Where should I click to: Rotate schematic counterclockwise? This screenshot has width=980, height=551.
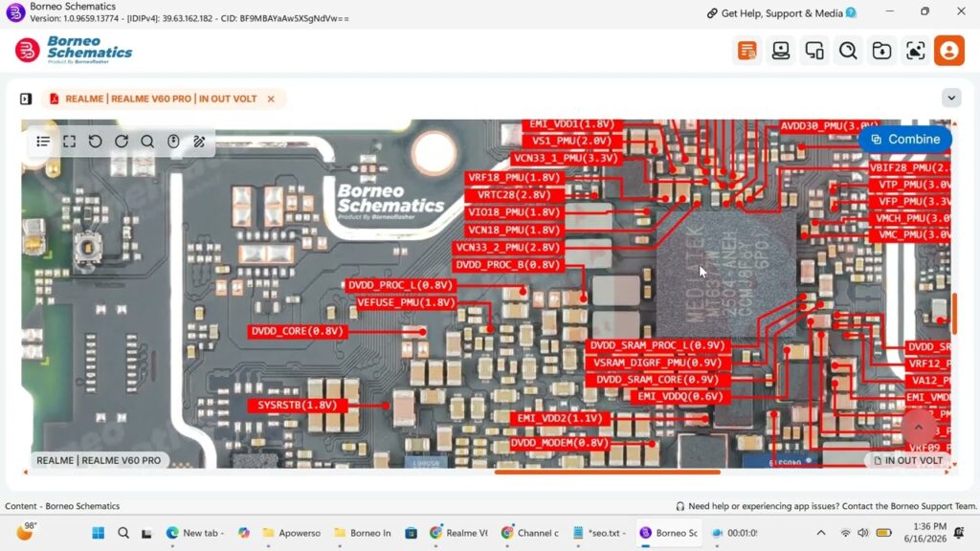point(95,142)
